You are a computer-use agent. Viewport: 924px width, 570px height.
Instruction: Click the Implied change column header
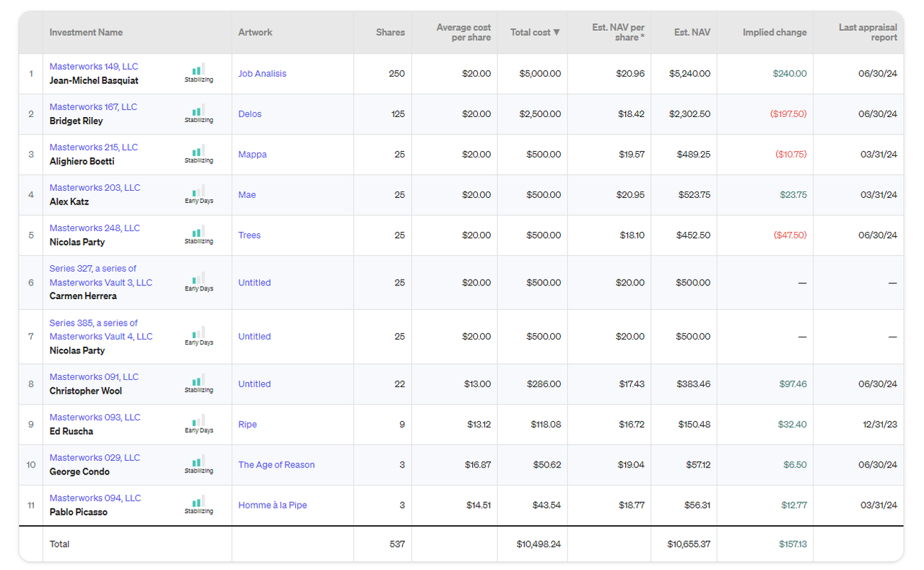coord(775,33)
